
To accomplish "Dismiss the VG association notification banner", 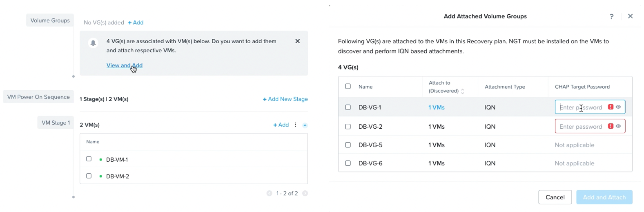I will click(298, 41).
